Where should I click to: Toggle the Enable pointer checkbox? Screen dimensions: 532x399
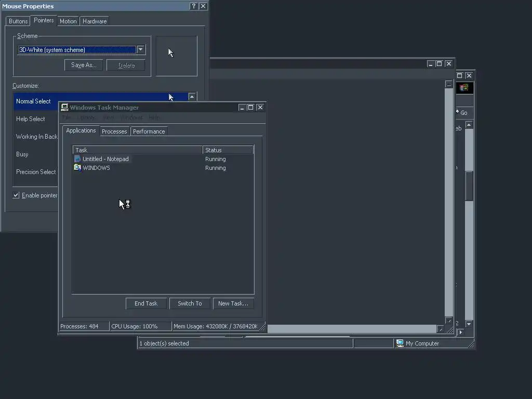pos(16,195)
